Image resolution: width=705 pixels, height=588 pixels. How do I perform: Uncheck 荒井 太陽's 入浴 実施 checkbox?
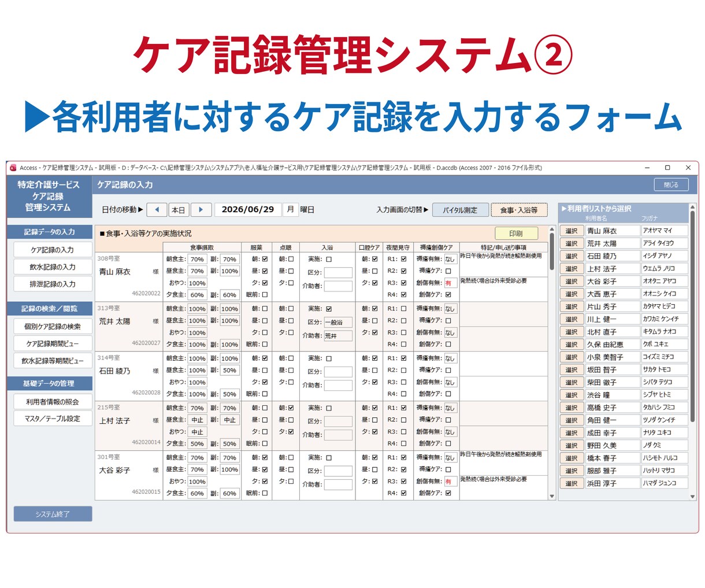pyautogui.click(x=329, y=309)
